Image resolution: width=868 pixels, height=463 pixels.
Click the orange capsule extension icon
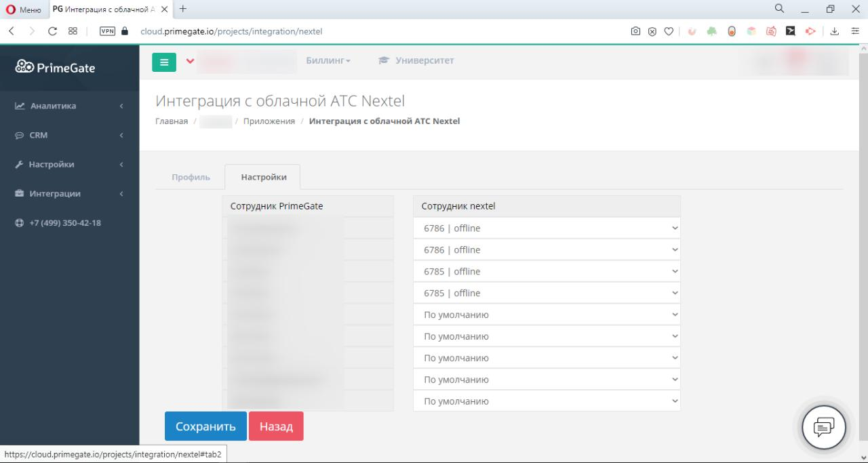click(x=732, y=31)
